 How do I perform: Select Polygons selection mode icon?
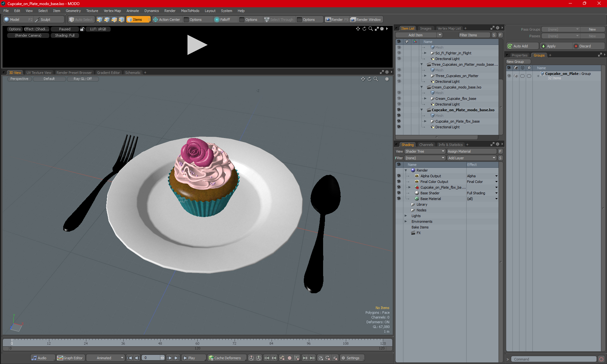[x=114, y=20]
